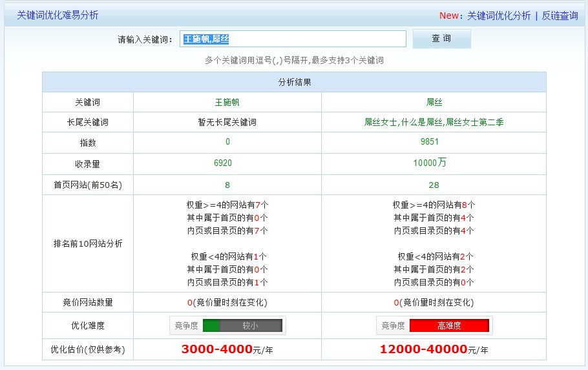Click text 权重<4的网站有1个

point(229,257)
